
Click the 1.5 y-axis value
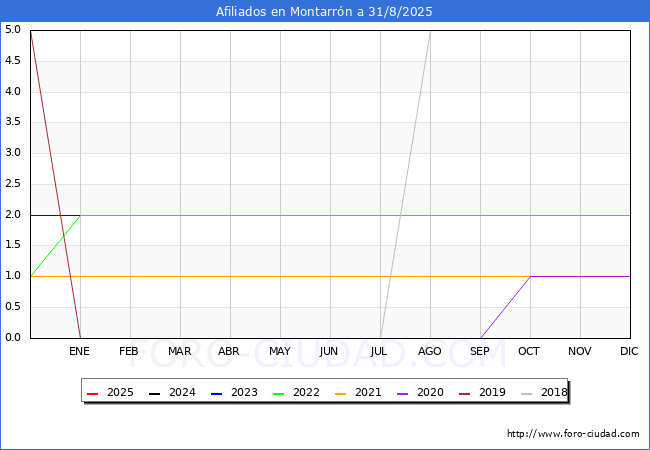click(x=13, y=245)
